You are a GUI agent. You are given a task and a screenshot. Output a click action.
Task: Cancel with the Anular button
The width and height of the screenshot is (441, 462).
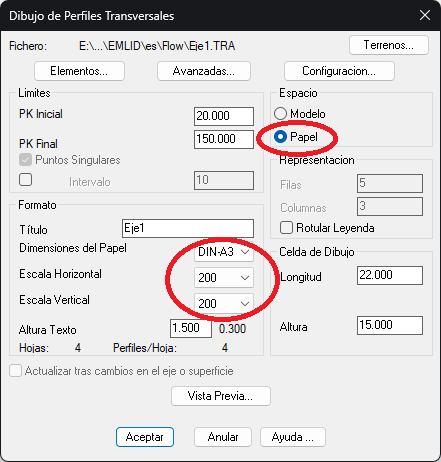[223, 437]
